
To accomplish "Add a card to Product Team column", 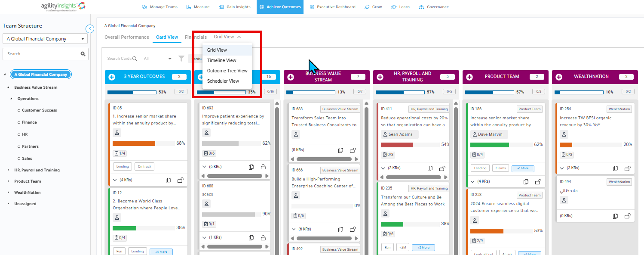I will (469, 77).
